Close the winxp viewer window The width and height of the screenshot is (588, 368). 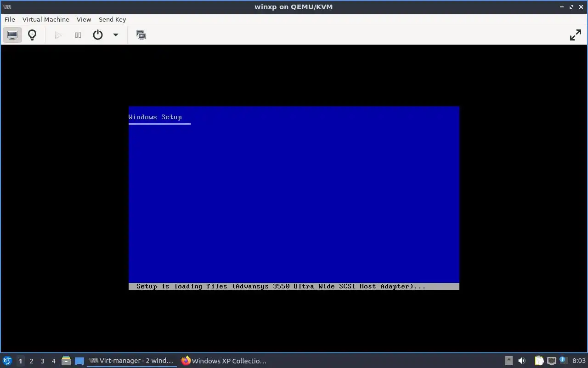(x=581, y=7)
